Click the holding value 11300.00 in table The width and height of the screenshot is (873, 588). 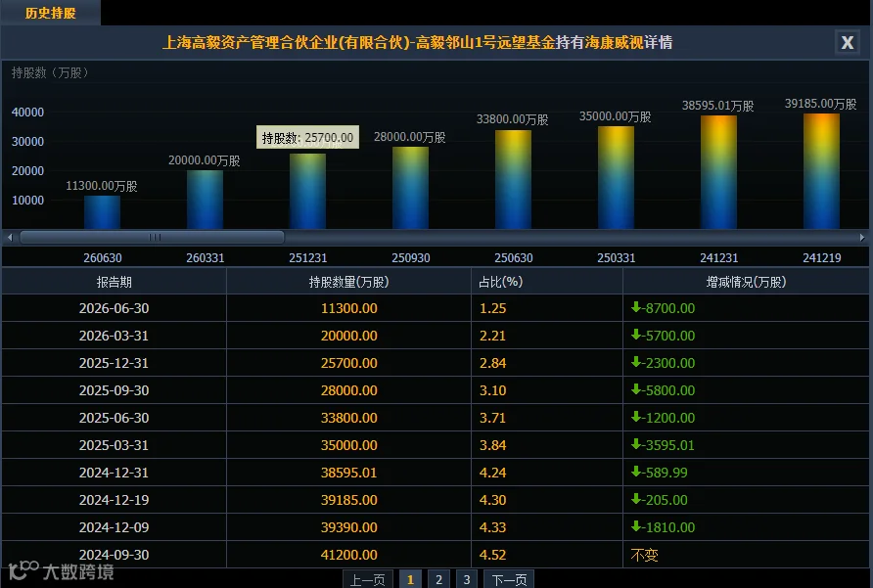pos(349,308)
